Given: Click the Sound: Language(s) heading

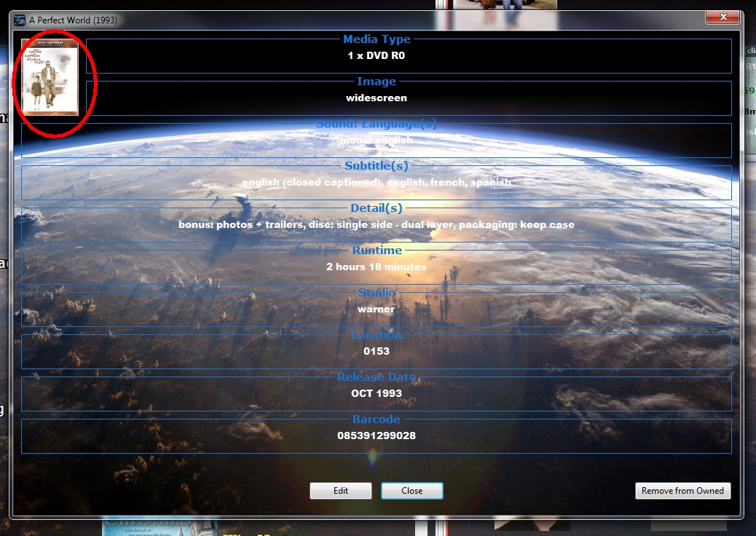Looking at the screenshot, I should (377, 123).
